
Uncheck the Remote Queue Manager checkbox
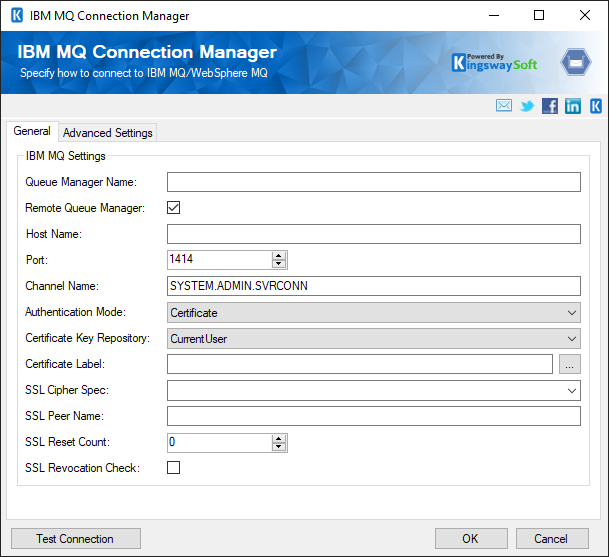(174, 207)
